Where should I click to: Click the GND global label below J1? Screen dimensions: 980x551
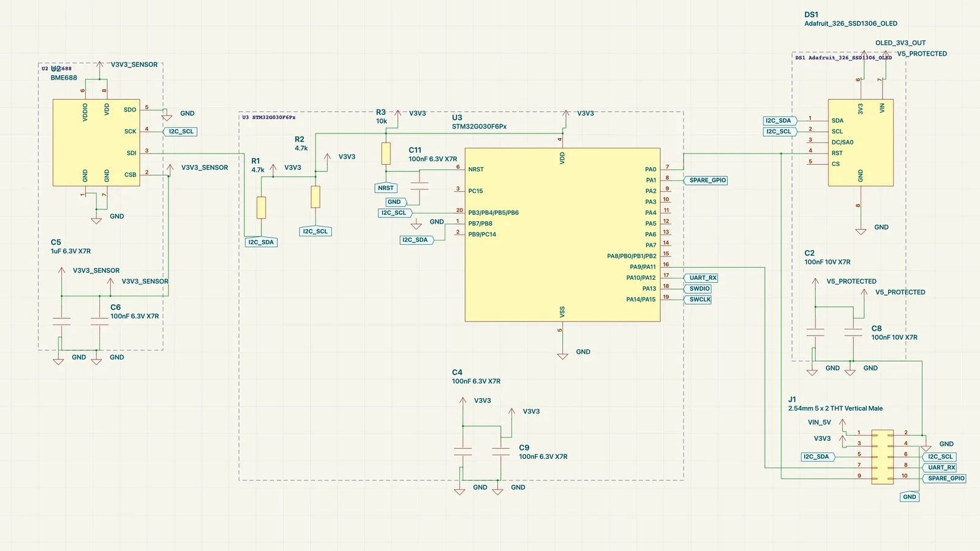pos(910,497)
